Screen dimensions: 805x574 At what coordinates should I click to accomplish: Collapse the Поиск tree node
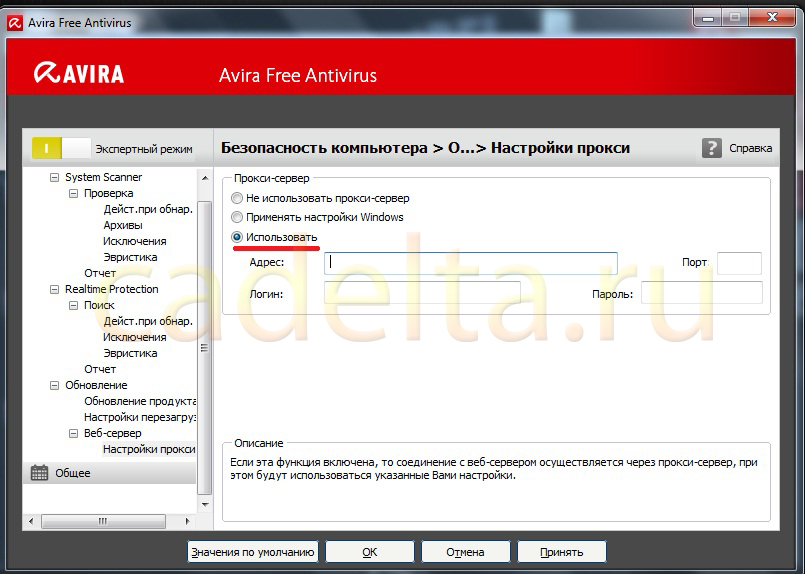click(x=73, y=305)
